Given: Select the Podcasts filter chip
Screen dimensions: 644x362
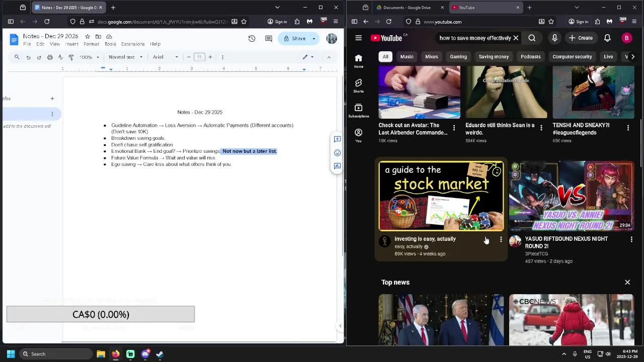Looking at the screenshot, I should click(530, 57).
